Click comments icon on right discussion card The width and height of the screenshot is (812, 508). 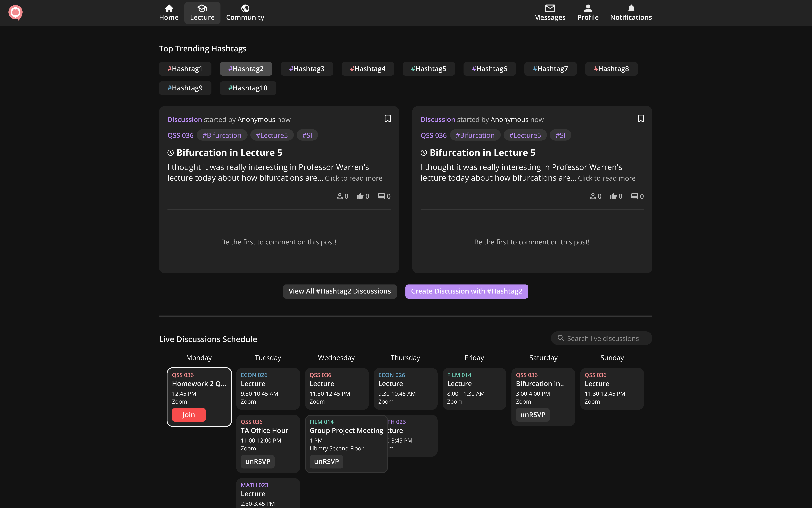pyautogui.click(x=635, y=196)
